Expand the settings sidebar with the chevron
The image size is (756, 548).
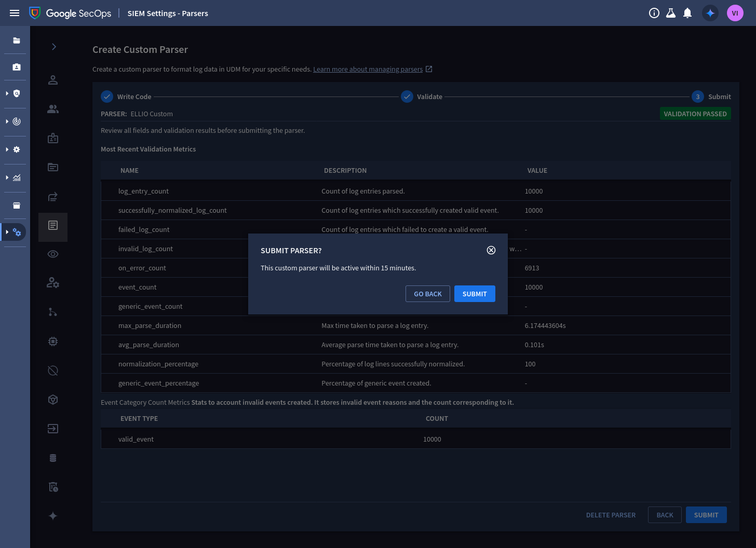54,47
